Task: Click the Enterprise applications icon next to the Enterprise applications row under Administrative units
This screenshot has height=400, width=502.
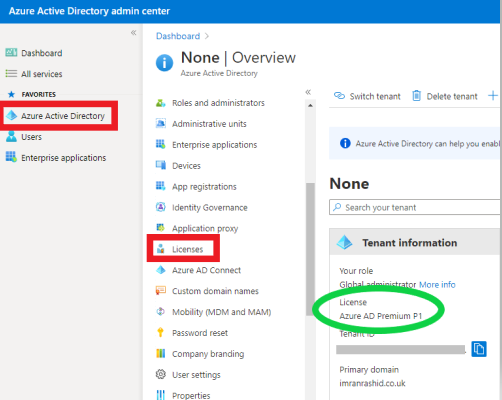Action: tap(161, 144)
